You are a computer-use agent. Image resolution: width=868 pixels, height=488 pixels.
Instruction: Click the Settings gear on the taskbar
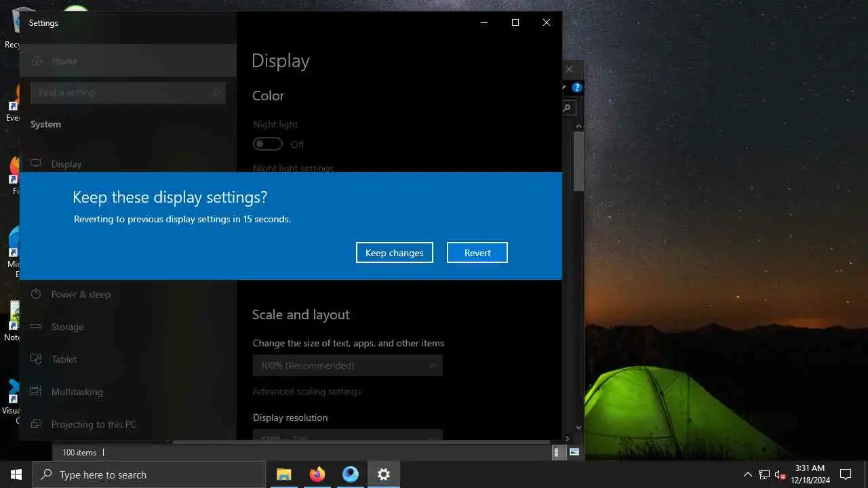point(384,474)
